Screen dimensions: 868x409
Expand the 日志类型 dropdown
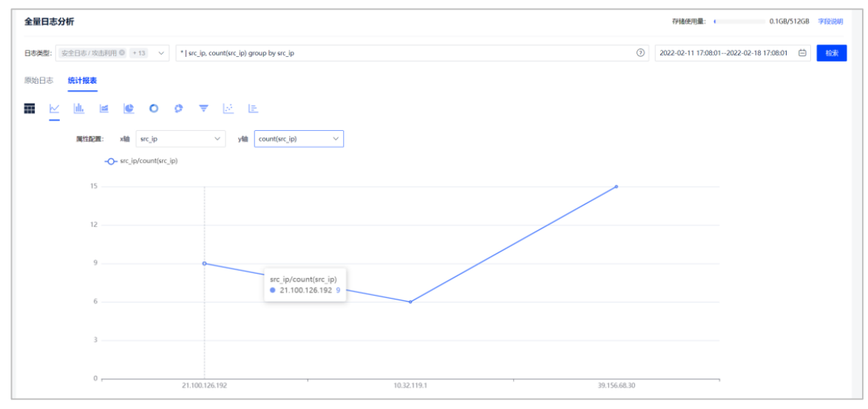point(162,53)
